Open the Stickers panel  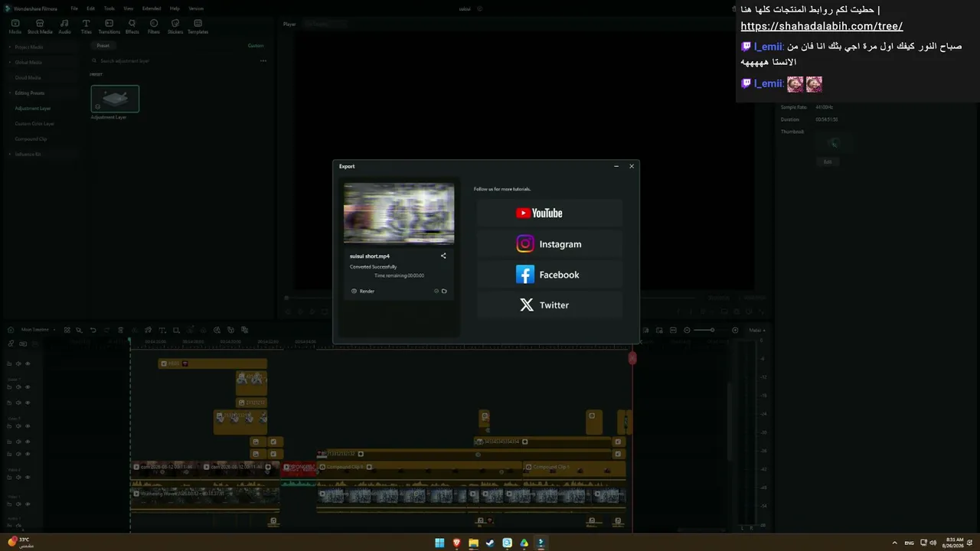coord(175,27)
